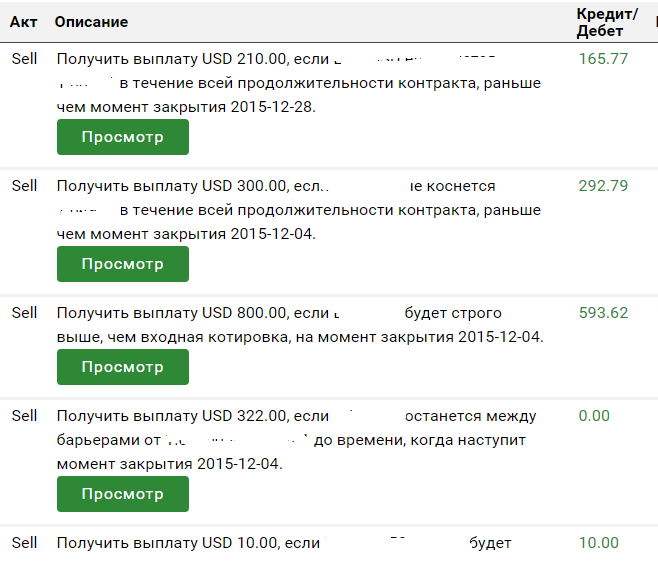The image size is (658, 561).
Task: Select the 292.79 credit amount
Action: (x=603, y=186)
